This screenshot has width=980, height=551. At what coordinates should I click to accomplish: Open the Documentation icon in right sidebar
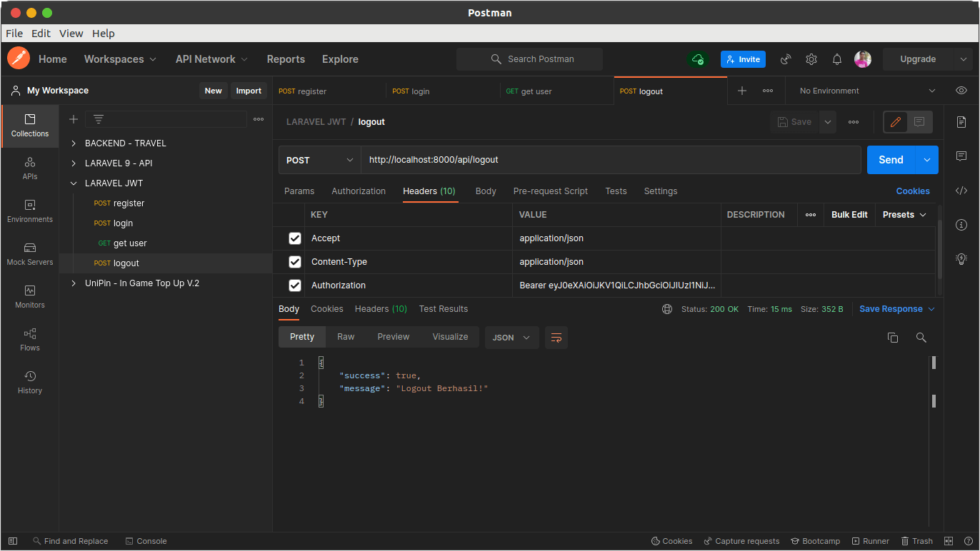point(961,122)
